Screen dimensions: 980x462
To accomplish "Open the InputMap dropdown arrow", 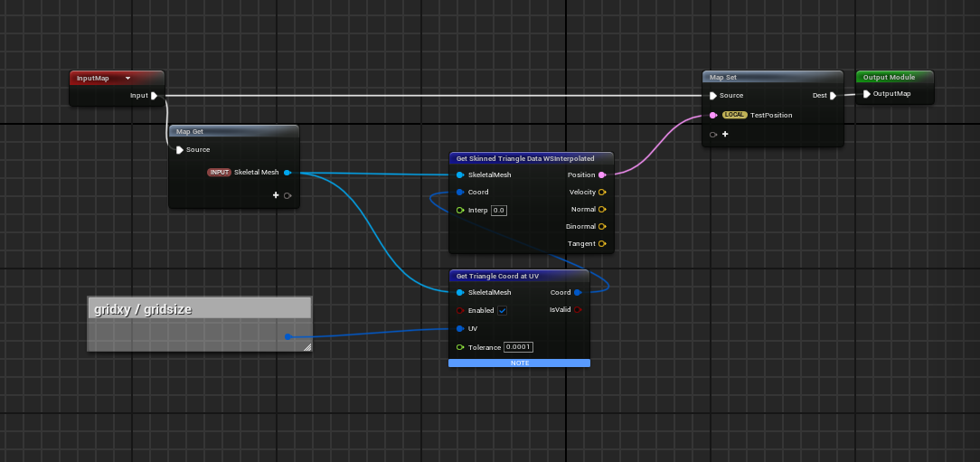I will click(127, 79).
